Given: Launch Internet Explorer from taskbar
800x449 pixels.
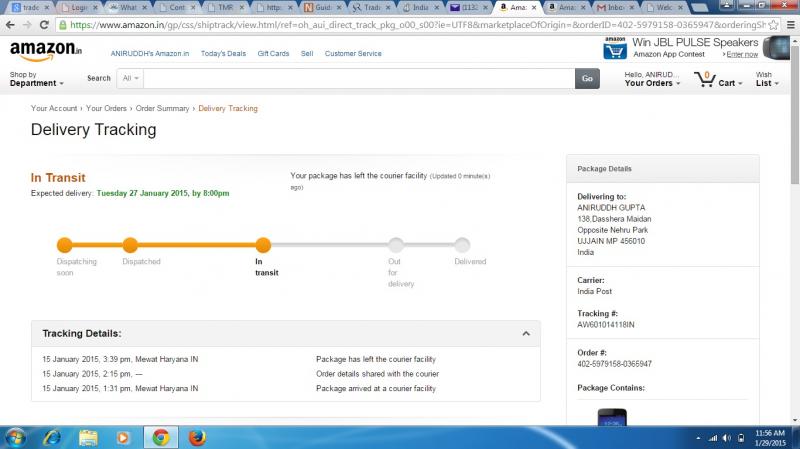Looking at the screenshot, I should (52, 438).
